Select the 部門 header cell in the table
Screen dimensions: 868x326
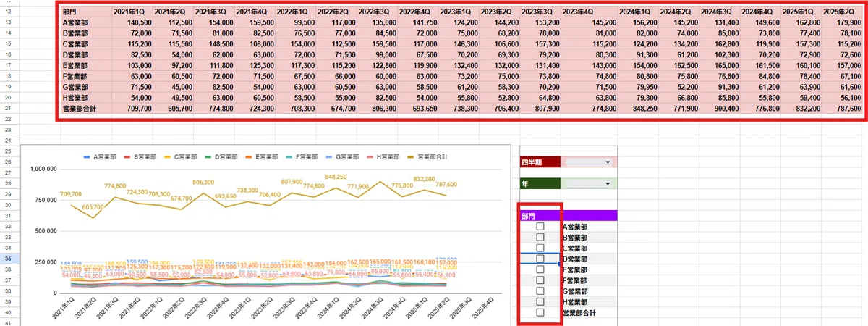tap(86, 12)
